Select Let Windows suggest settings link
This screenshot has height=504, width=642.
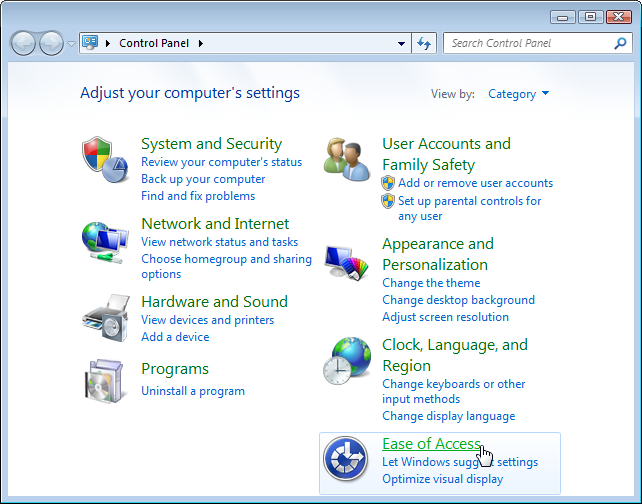click(460, 462)
